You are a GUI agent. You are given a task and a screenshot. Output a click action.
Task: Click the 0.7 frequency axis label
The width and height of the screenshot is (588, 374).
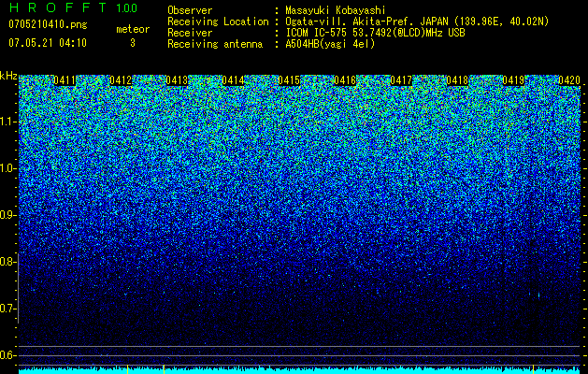point(7,309)
